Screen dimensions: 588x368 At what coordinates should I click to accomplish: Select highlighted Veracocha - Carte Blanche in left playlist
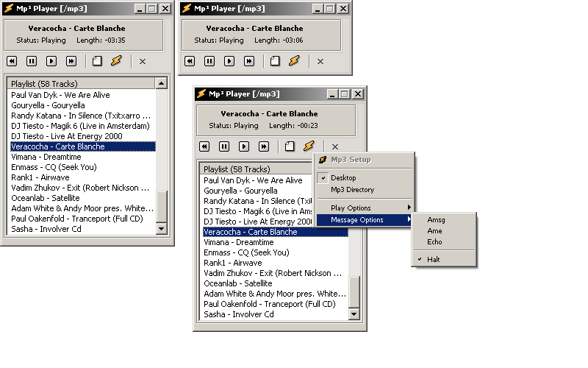pos(83,146)
